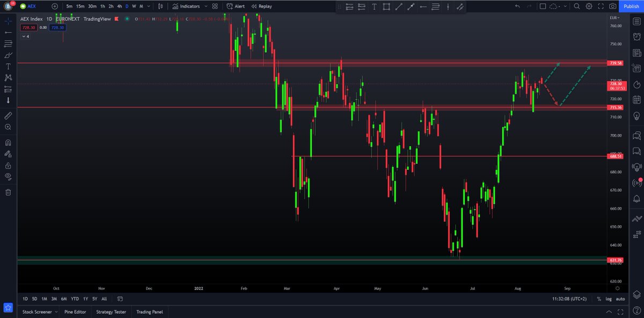This screenshot has width=644, height=318.
Task: Open the Pine Editor tab
Action: click(76, 312)
